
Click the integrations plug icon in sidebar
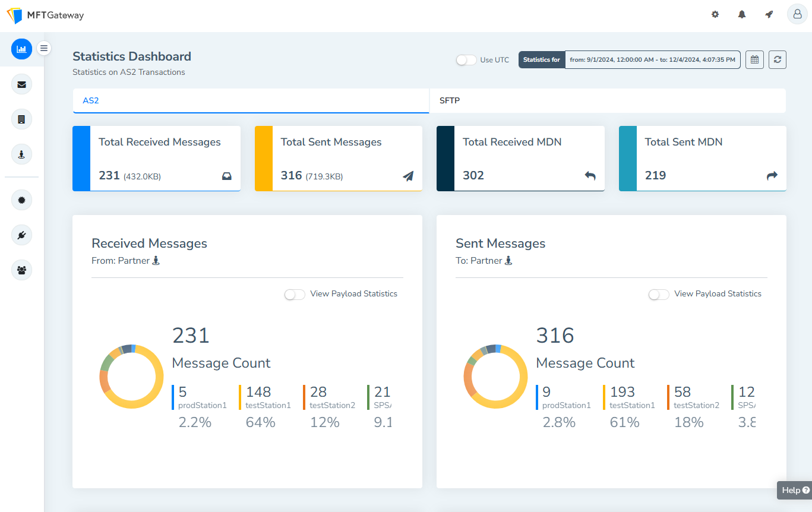[x=21, y=235]
